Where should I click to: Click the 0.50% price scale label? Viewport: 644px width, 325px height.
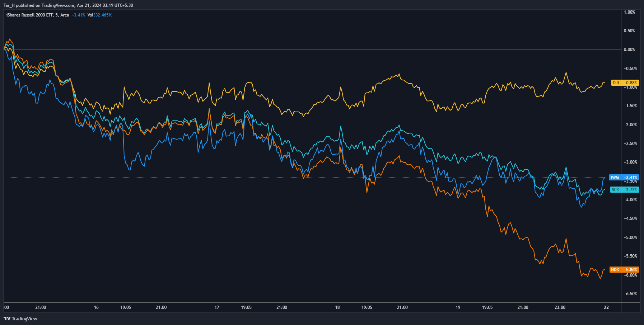tap(629, 31)
